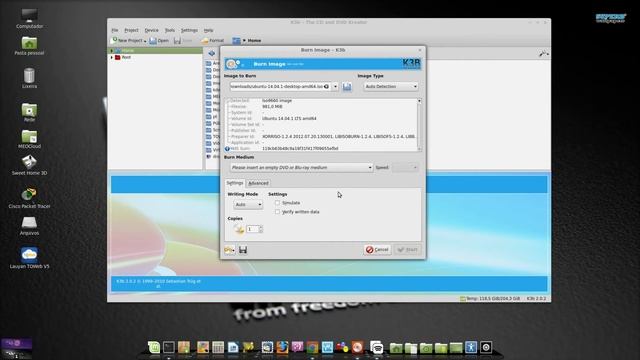The width and height of the screenshot is (640, 360).
Task: Open the Help menu in K3b
Action: (209, 30)
